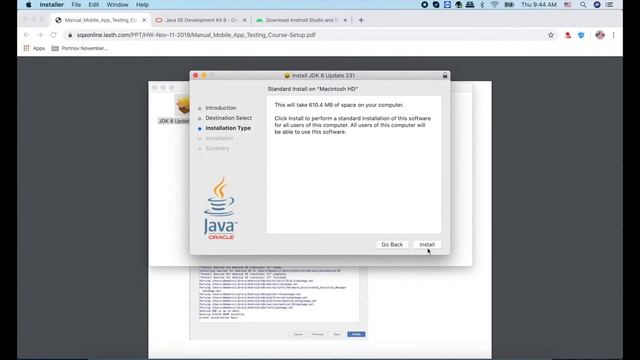Click the Go Back button
The image size is (640, 360).
pos(392,244)
